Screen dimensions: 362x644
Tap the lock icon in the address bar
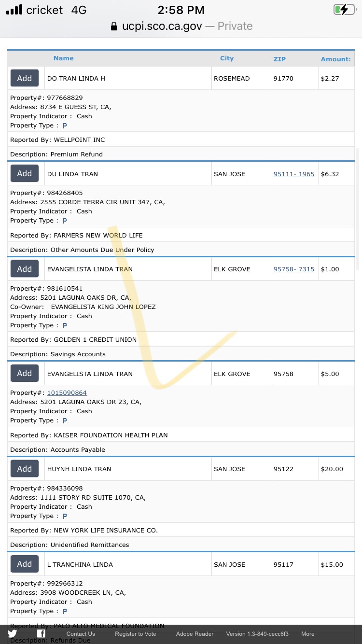point(114,26)
